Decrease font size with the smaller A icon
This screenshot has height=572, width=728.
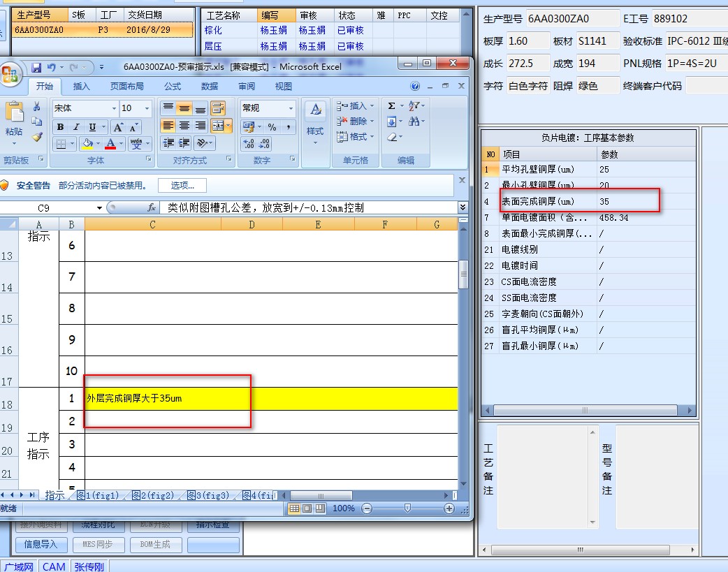tap(133, 127)
